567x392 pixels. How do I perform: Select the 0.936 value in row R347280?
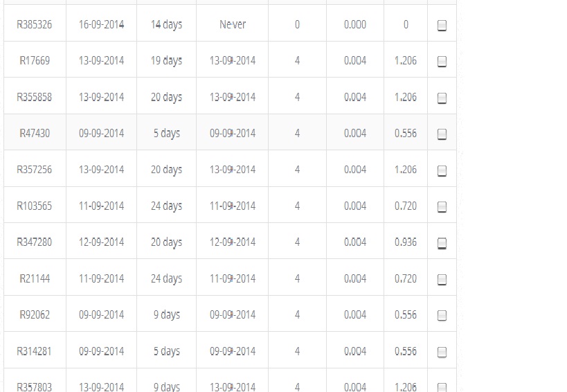point(406,242)
